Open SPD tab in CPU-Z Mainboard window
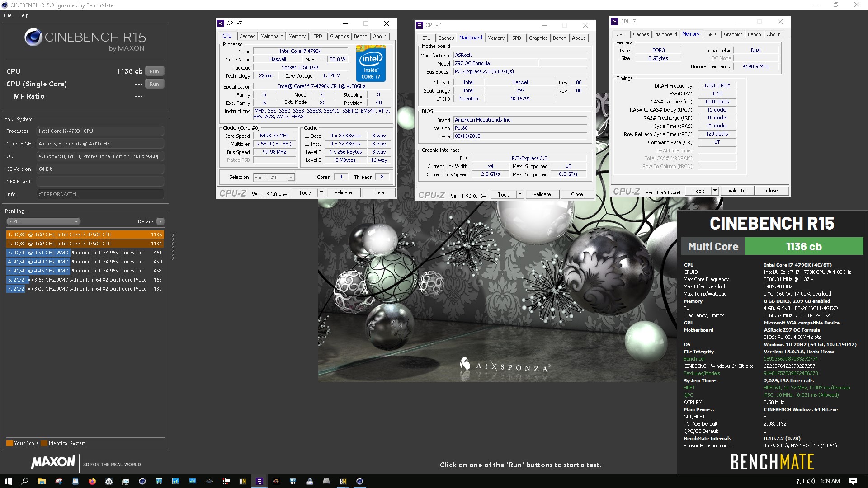 [517, 38]
